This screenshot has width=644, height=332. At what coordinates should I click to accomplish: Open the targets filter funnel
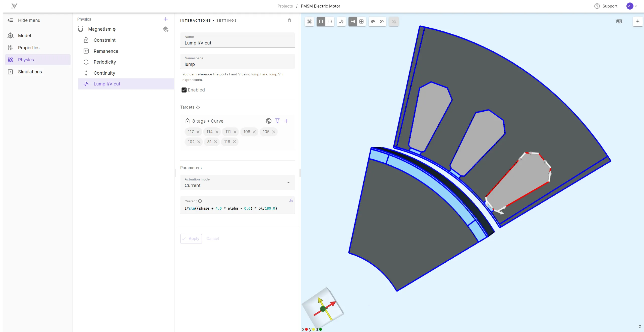point(277,121)
